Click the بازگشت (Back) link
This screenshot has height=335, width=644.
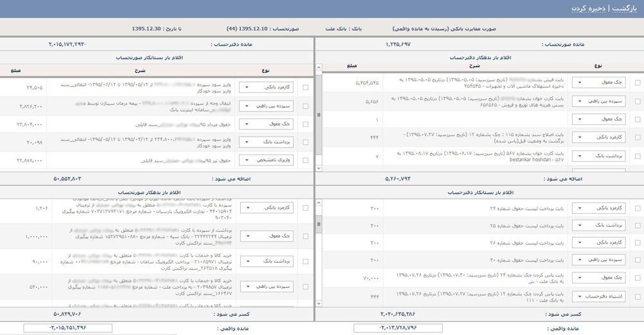coord(625,8)
